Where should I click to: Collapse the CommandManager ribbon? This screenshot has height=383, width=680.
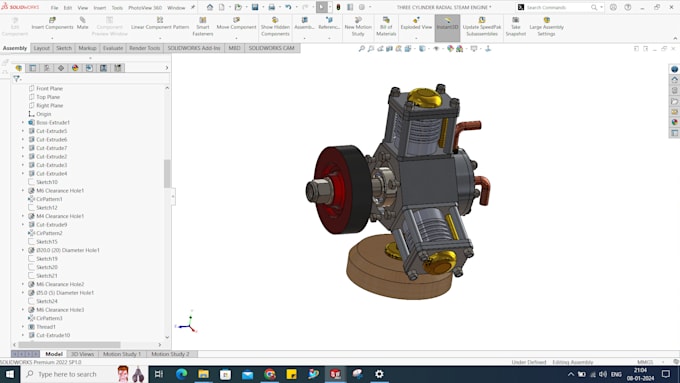pos(675,38)
